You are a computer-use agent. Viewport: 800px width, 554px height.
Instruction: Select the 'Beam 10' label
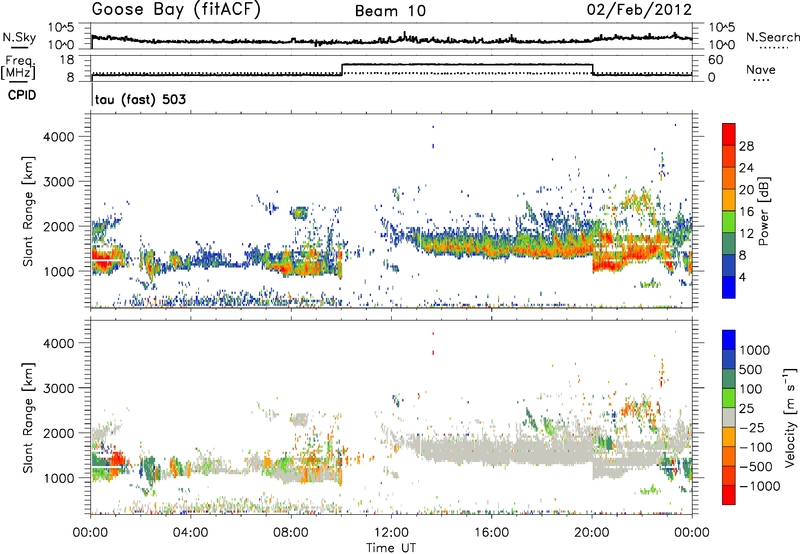pyautogui.click(x=390, y=11)
